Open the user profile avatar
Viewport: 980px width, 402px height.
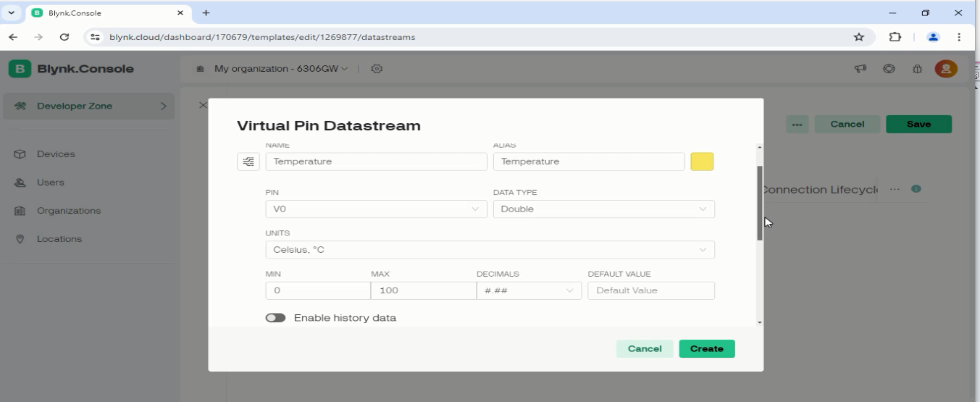tap(945, 69)
